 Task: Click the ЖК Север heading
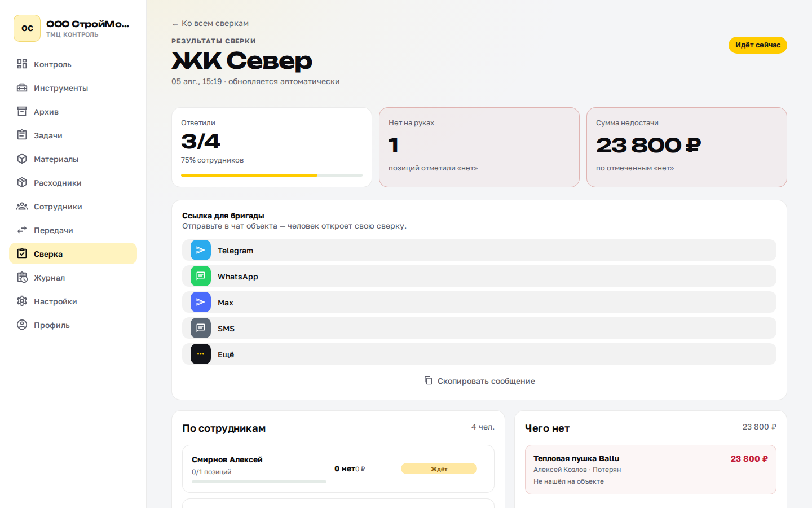(242, 61)
